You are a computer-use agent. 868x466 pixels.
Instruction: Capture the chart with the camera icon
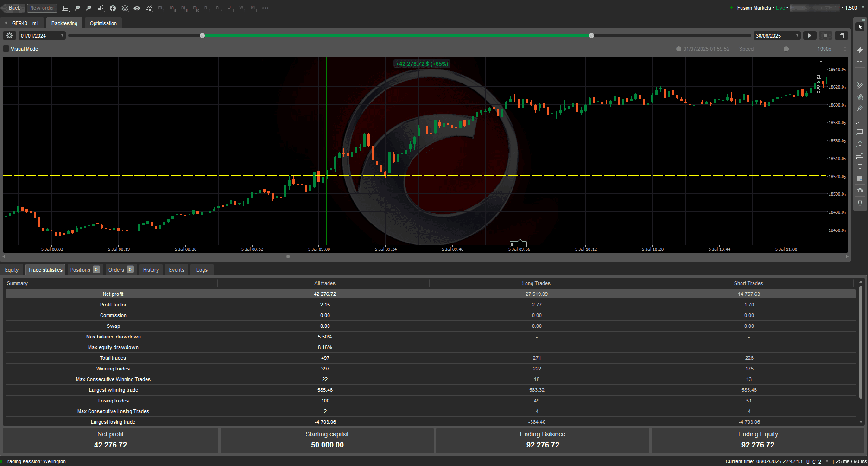click(860, 190)
